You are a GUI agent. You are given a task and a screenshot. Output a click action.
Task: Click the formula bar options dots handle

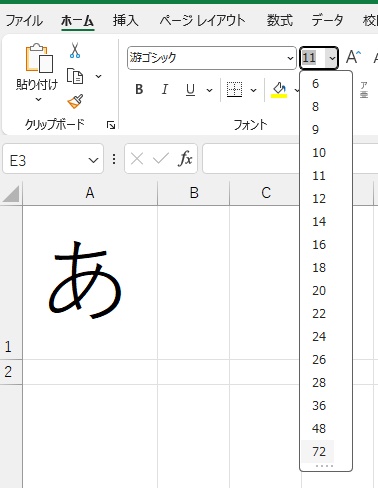(x=114, y=159)
